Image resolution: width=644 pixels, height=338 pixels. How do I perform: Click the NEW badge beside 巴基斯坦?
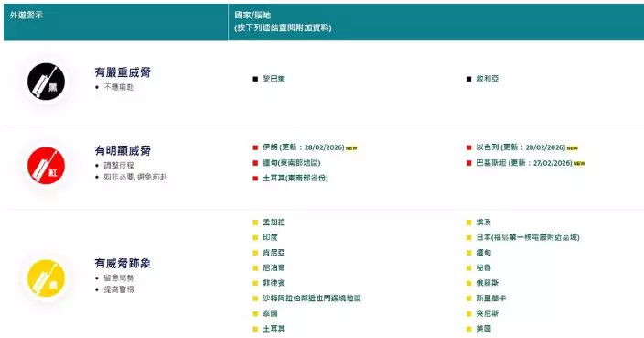tap(580, 164)
